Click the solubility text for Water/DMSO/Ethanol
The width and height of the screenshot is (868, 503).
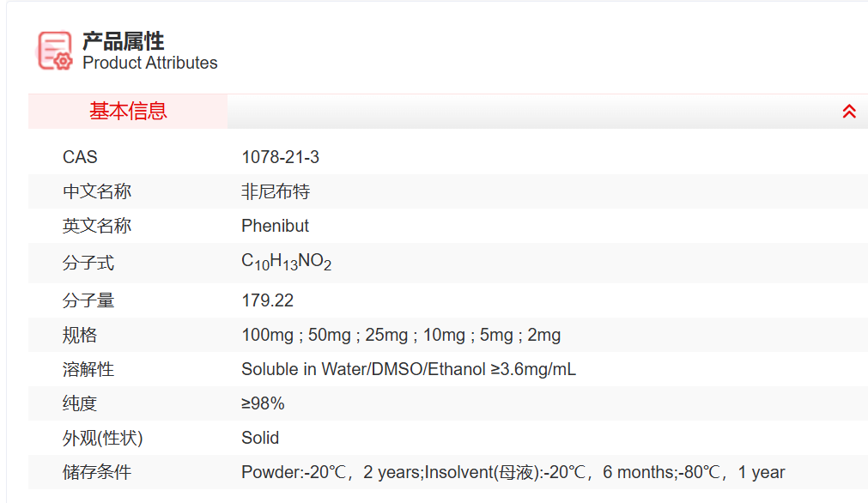pos(409,369)
